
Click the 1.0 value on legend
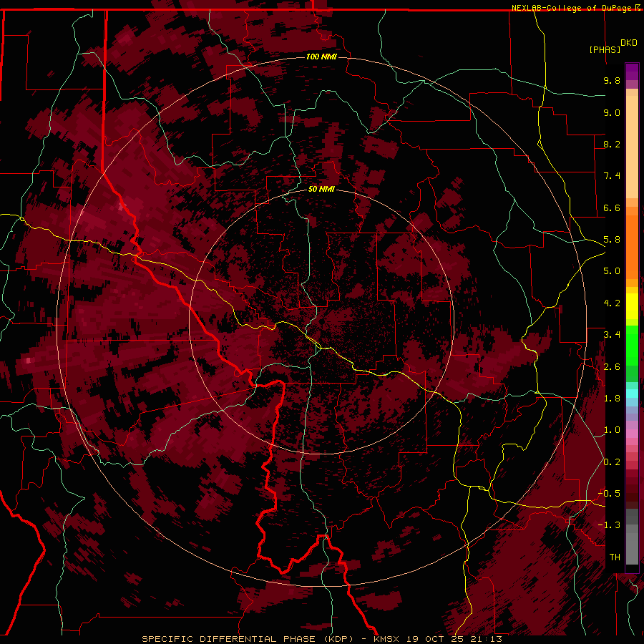point(612,430)
